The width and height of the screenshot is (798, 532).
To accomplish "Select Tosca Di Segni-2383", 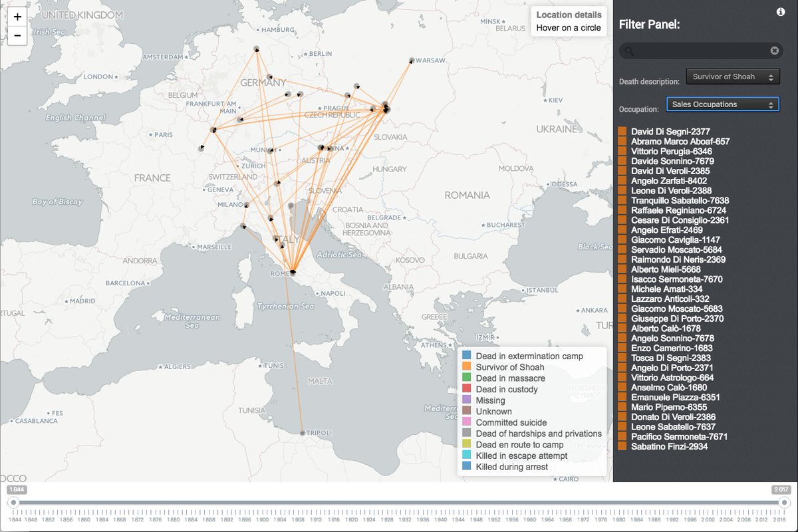I will point(672,358).
